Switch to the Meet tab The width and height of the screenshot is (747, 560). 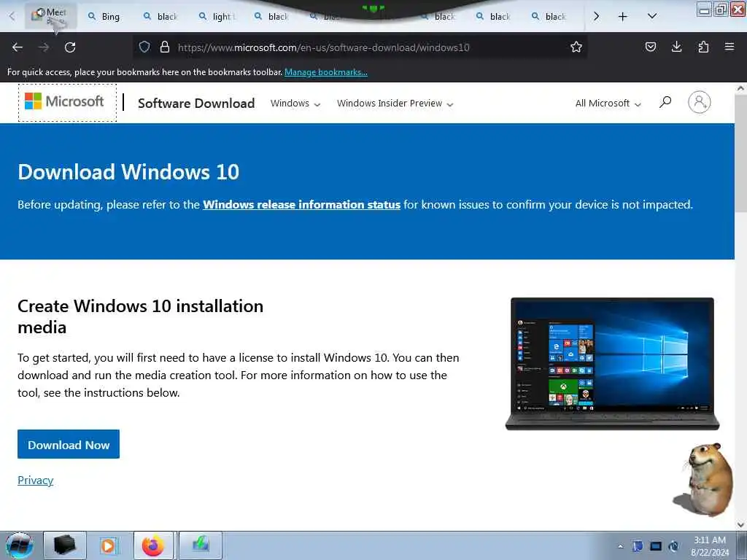[50, 16]
